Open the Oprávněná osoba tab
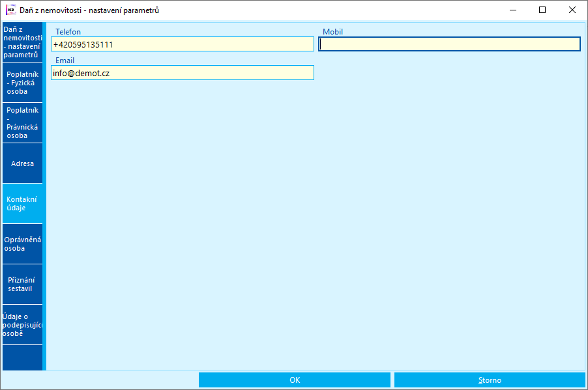This screenshot has width=588, height=390. tap(23, 244)
